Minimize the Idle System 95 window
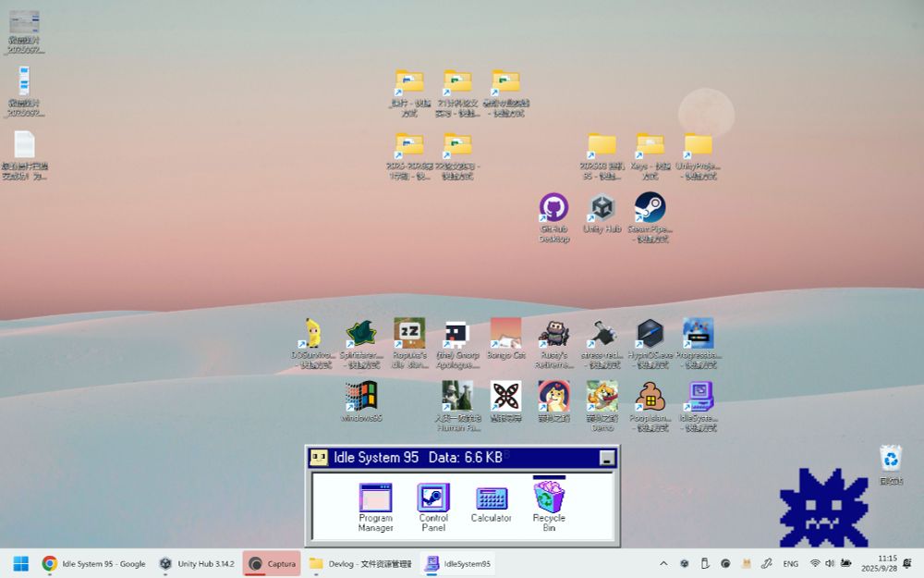The width and height of the screenshot is (924, 578). coord(607,459)
